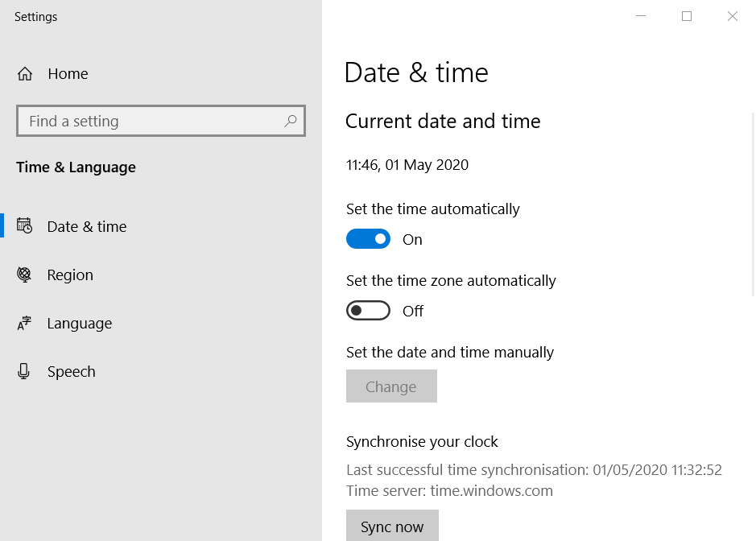Click the vertical scrollbar on right edge
This screenshot has height=541, width=756.
(x=753, y=205)
